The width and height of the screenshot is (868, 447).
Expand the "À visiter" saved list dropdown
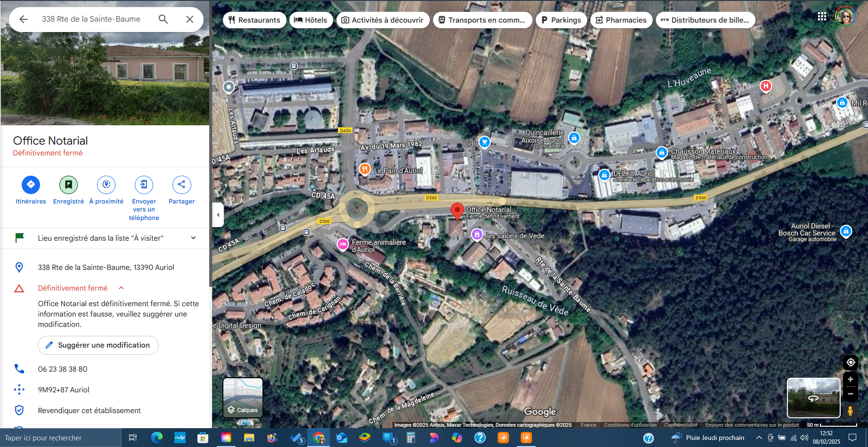(x=193, y=238)
